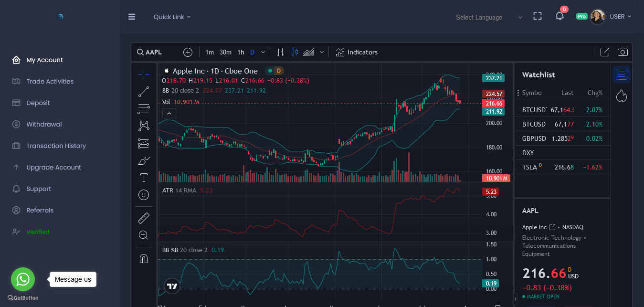Select the trend line drawing tool
The height and width of the screenshot is (307, 644).
point(144,91)
